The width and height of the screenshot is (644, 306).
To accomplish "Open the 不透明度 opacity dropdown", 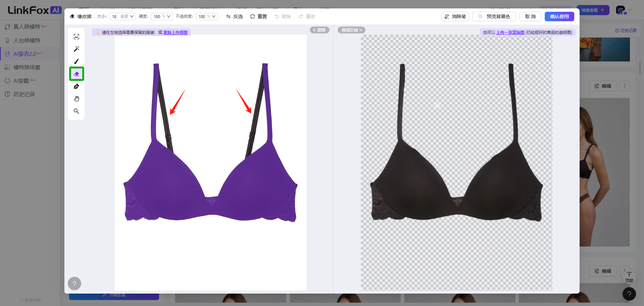I will point(207,16).
